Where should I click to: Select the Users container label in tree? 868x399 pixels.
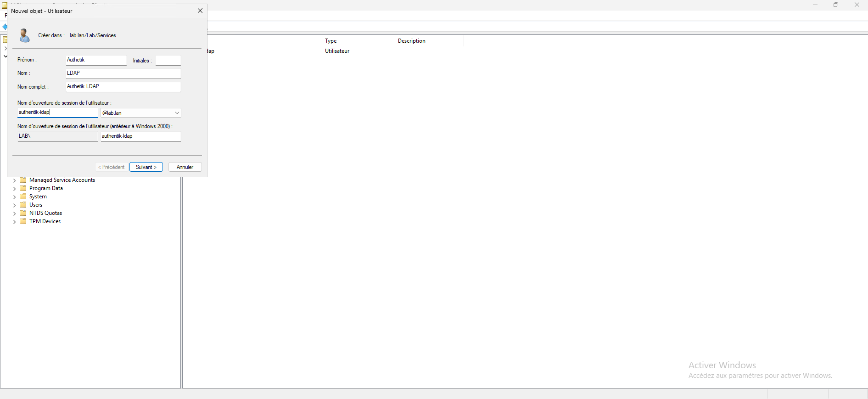click(36, 205)
